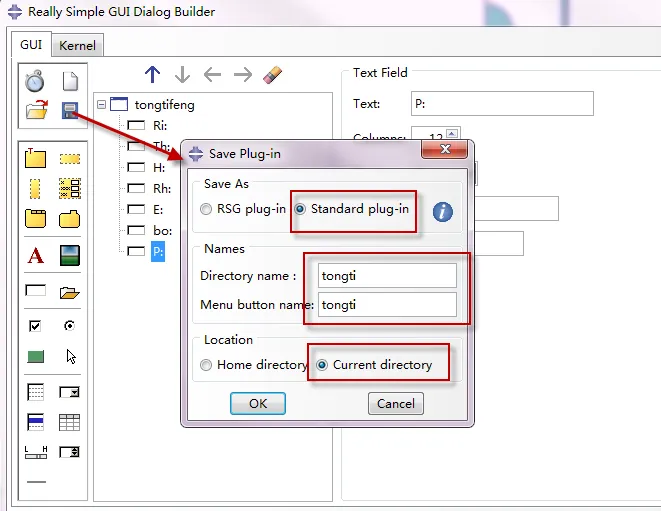Select Current directory radio button
Image resolution: width=661 pixels, height=511 pixels.
[x=322, y=365]
